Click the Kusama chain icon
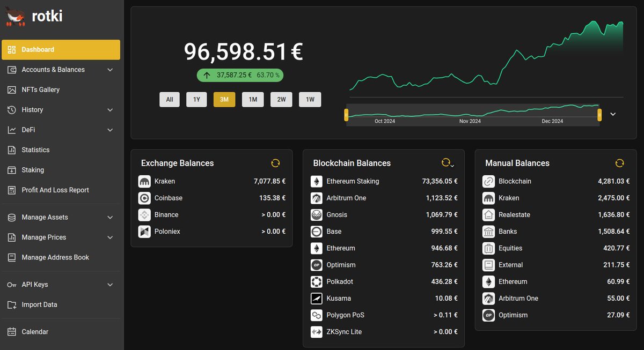644x350 pixels. point(317,299)
